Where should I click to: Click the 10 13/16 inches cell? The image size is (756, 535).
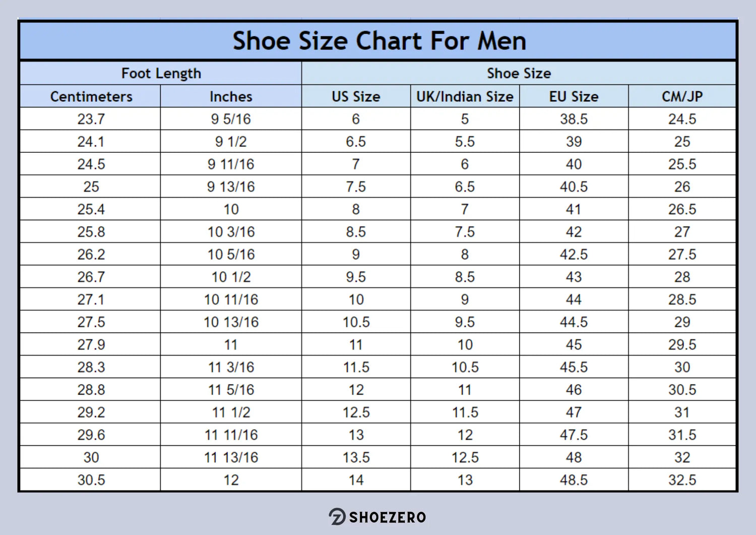231,322
